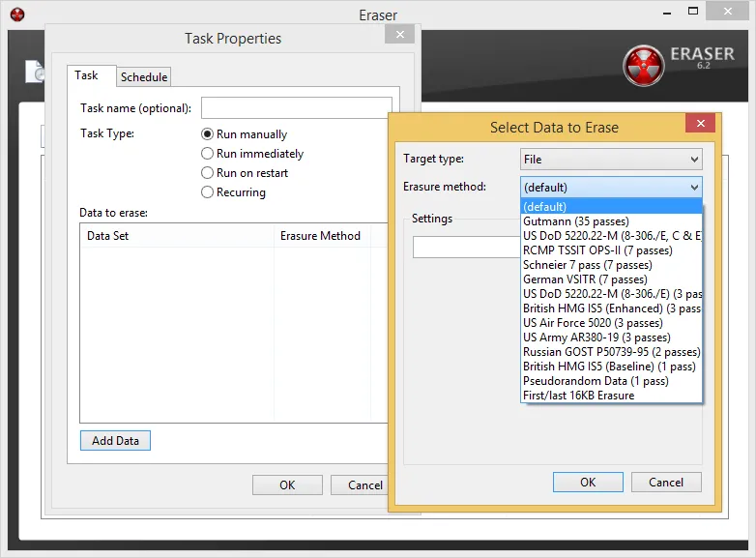The width and height of the screenshot is (756, 558).
Task: Focus the Task name input field
Action: [297, 107]
